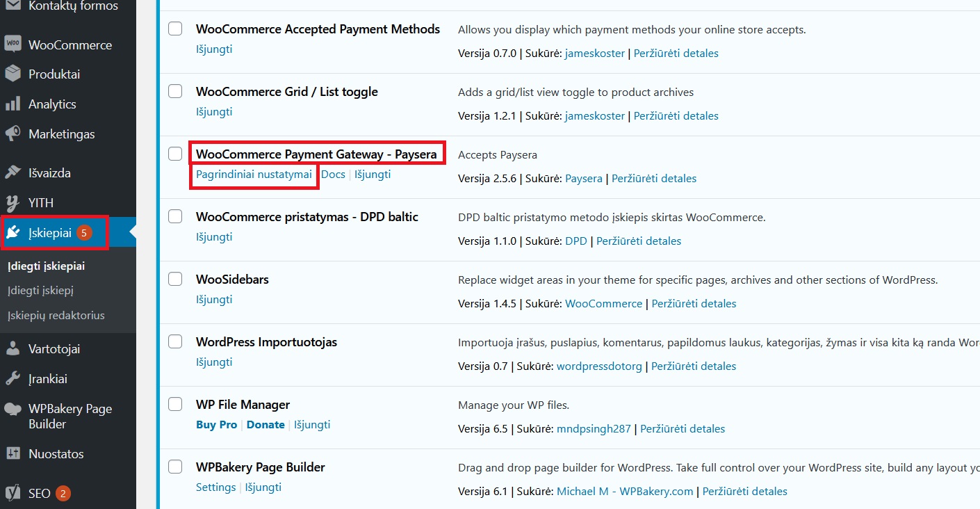Check WooCommerce Grid / List toggle checkbox
Image resolution: width=980 pixels, height=509 pixels.
coord(175,91)
